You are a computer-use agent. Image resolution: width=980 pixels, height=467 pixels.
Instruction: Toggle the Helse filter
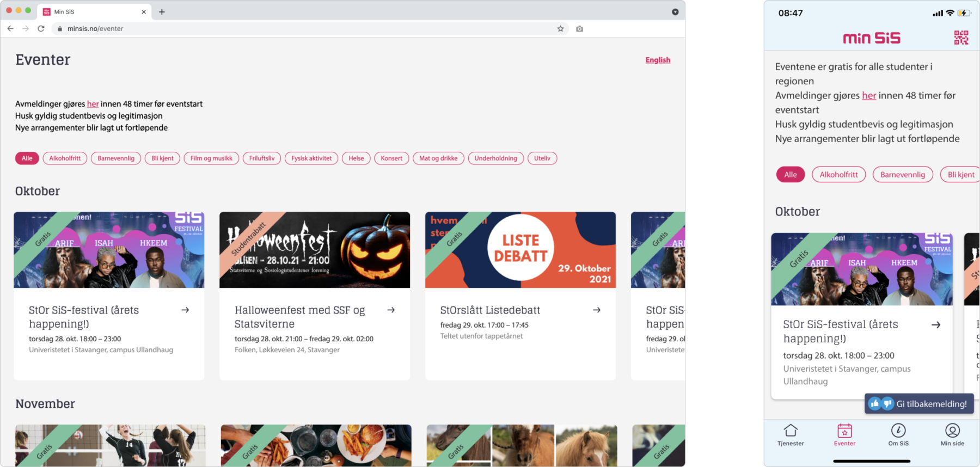tap(356, 158)
